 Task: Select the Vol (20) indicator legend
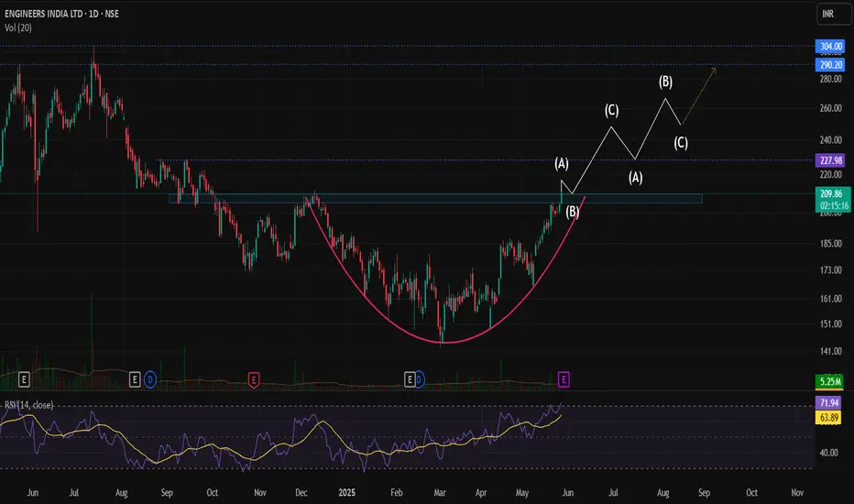[x=18, y=27]
